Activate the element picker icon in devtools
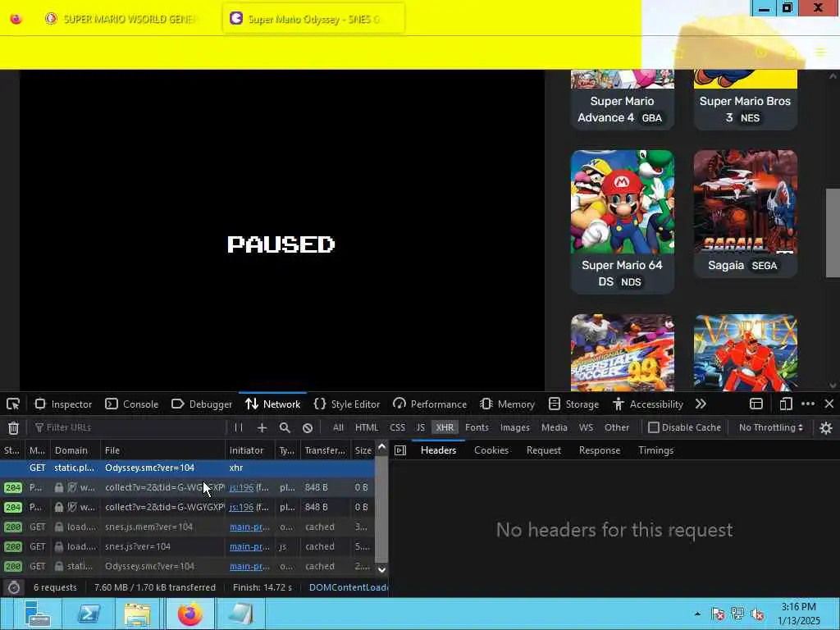Screen dimensions: 840x630 tap(13, 404)
